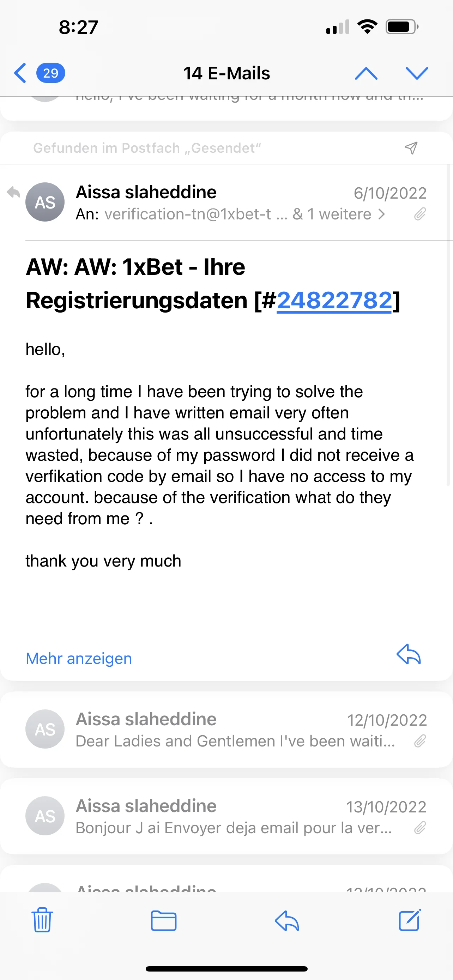Expand recipients via "& 1 weitere" chevron
Image resolution: width=453 pixels, height=980 pixels.
(x=381, y=214)
